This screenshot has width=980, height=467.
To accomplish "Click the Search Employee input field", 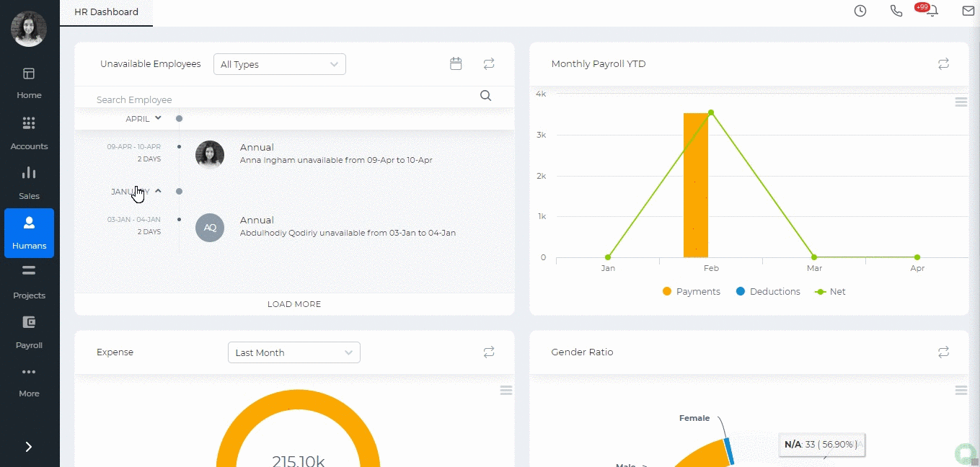I will [281, 99].
